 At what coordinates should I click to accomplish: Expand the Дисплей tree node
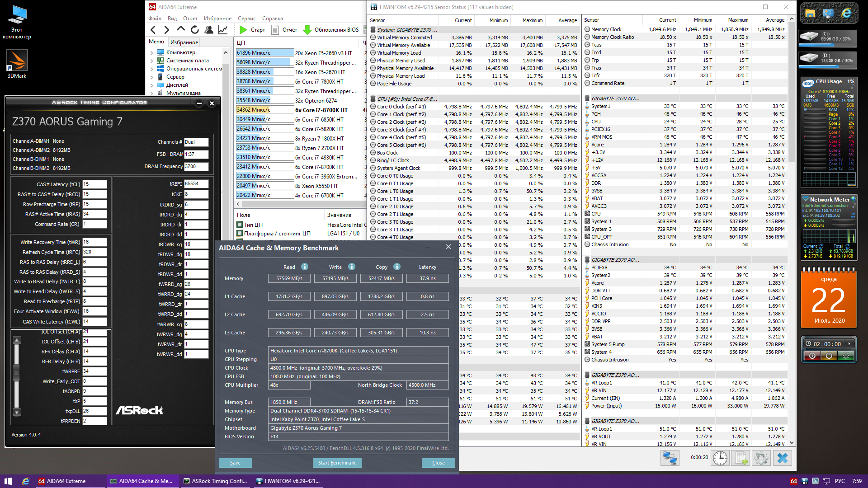tap(152, 85)
